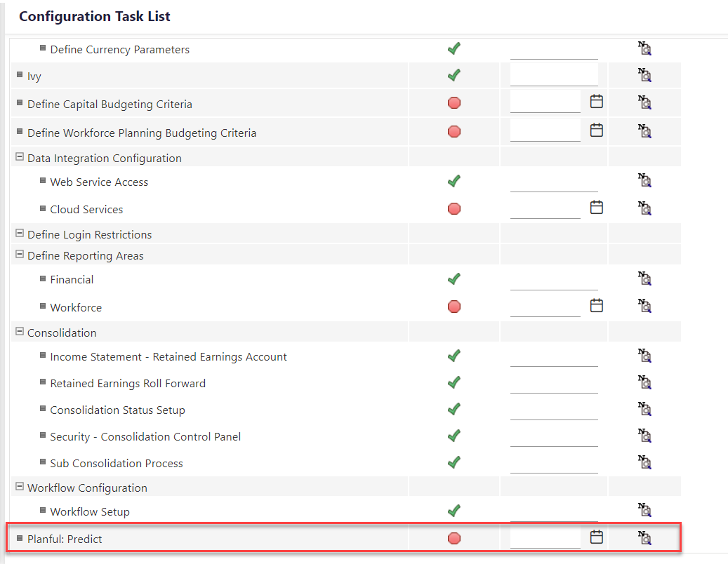Open notes for the Ivy task
The height and width of the screenshot is (564, 728).
[644, 74]
